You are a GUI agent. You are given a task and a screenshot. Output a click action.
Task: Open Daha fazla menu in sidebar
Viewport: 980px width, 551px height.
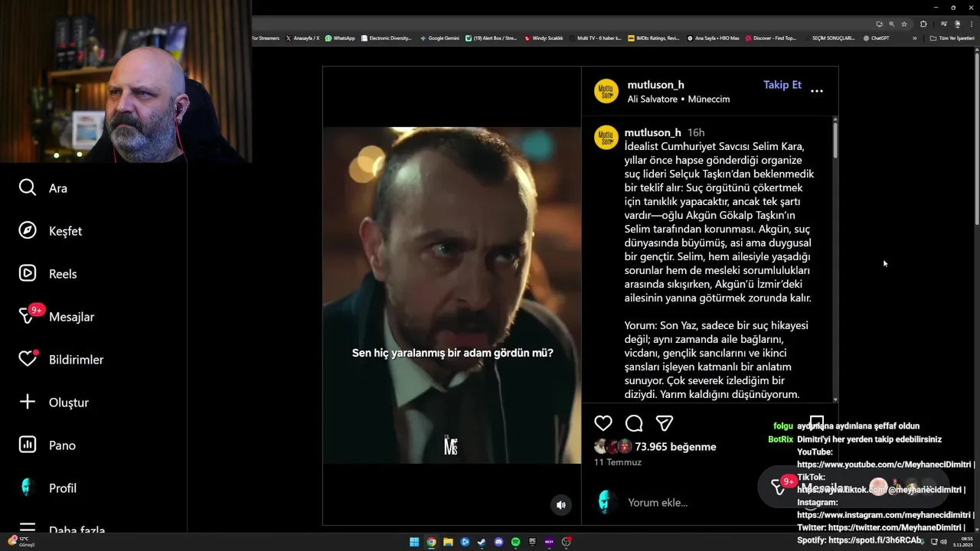61,528
